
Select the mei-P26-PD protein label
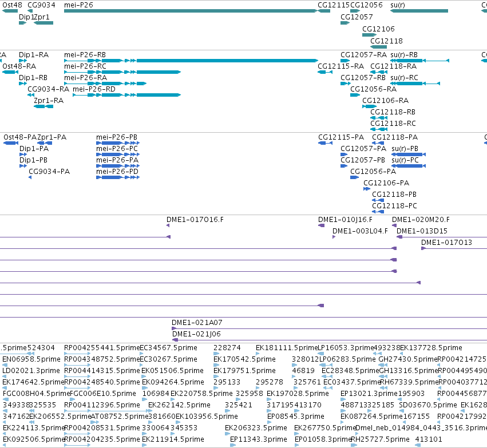pyautogui.click(x=117, y=172)
